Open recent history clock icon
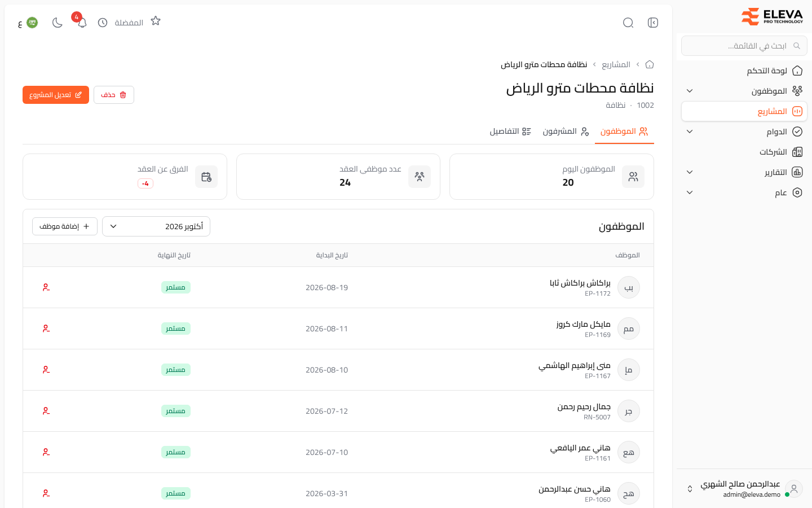812x508 pixels. point(103,23)
